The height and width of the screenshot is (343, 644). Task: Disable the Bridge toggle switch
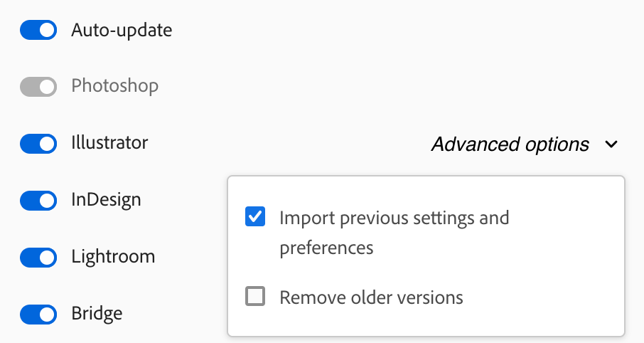[x=38, y=313]
